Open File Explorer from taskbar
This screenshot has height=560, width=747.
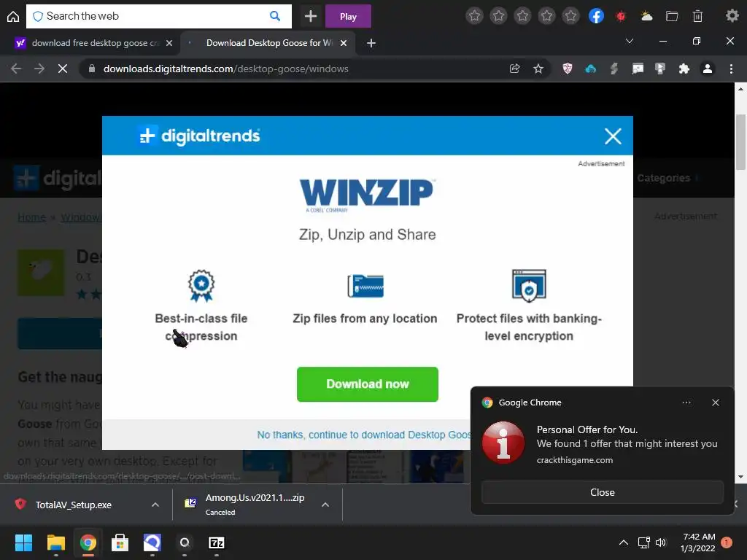55,542
